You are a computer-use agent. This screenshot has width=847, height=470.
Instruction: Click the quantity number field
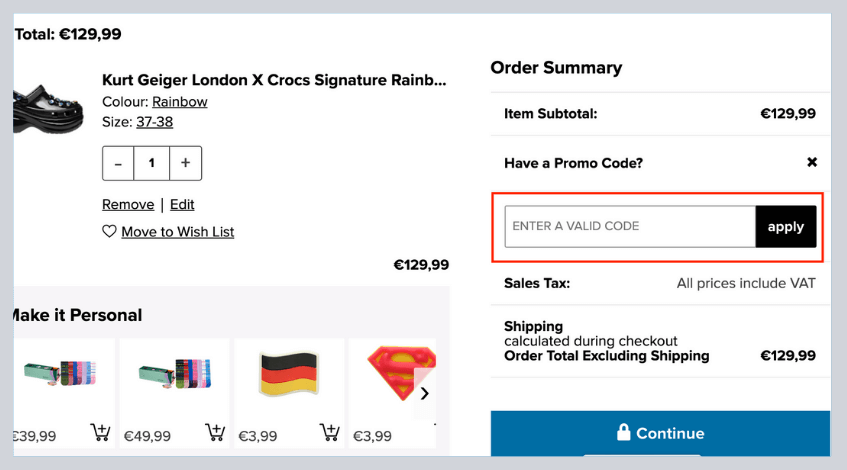152,163
